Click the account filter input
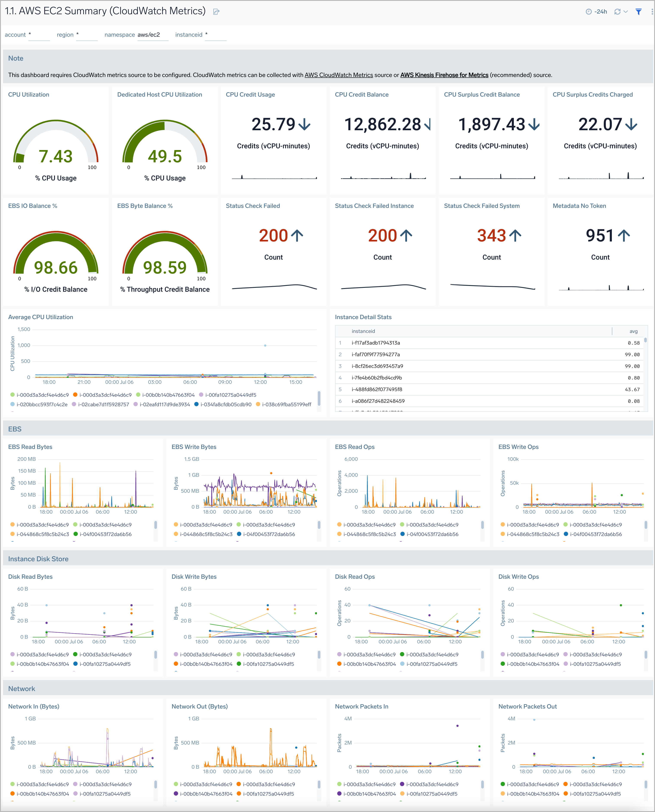The height and width of the screenshot is (812, 655). point(39,35)
